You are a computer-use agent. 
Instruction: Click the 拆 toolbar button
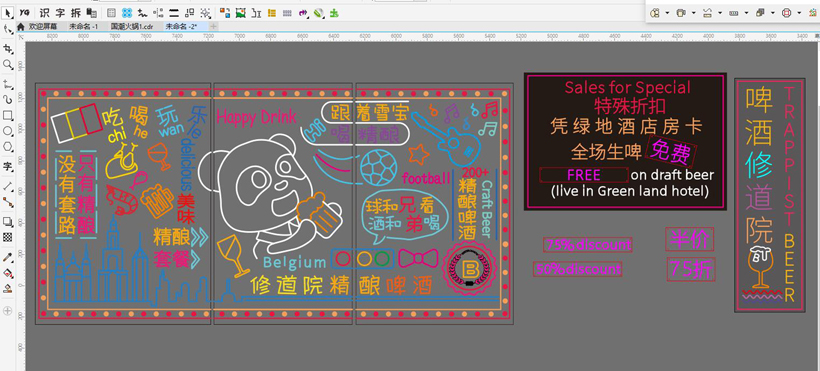coord(76,13)
